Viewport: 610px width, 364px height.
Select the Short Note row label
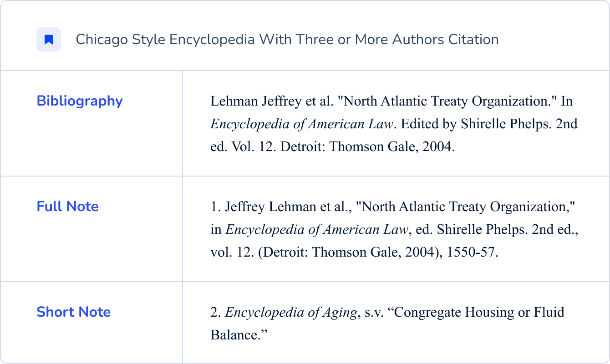(73, 312)
